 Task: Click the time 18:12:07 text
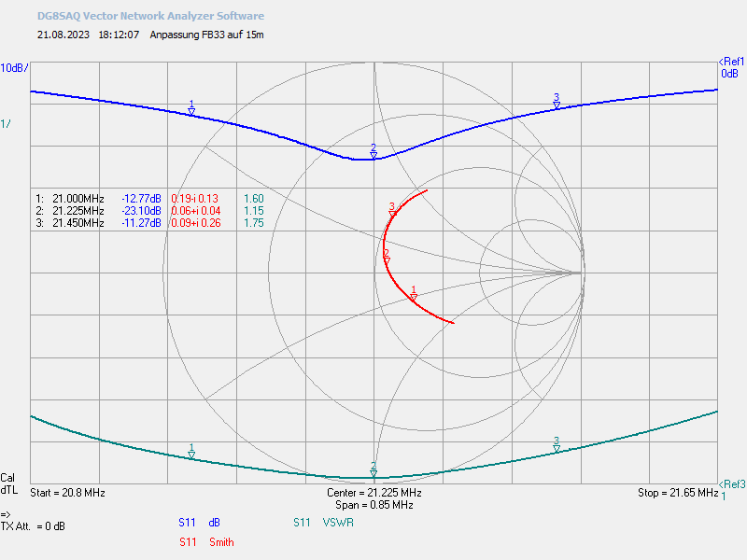point(120,35)
